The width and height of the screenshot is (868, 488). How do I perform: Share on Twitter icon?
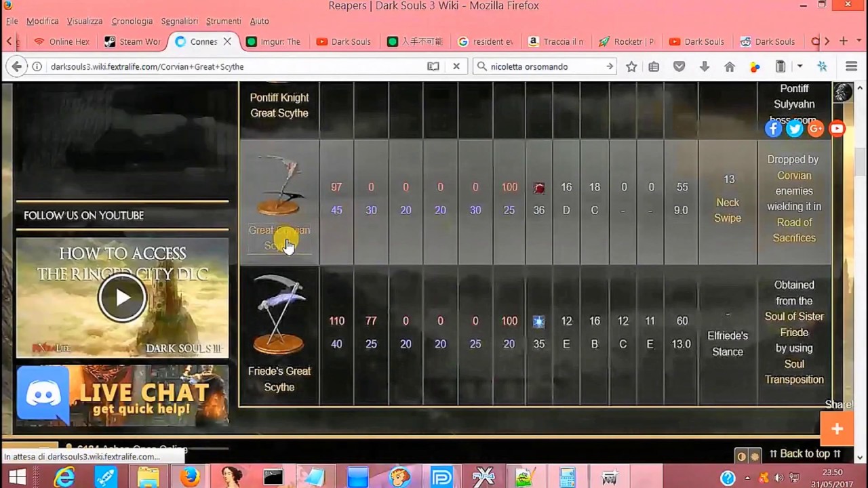pos(795,128)
